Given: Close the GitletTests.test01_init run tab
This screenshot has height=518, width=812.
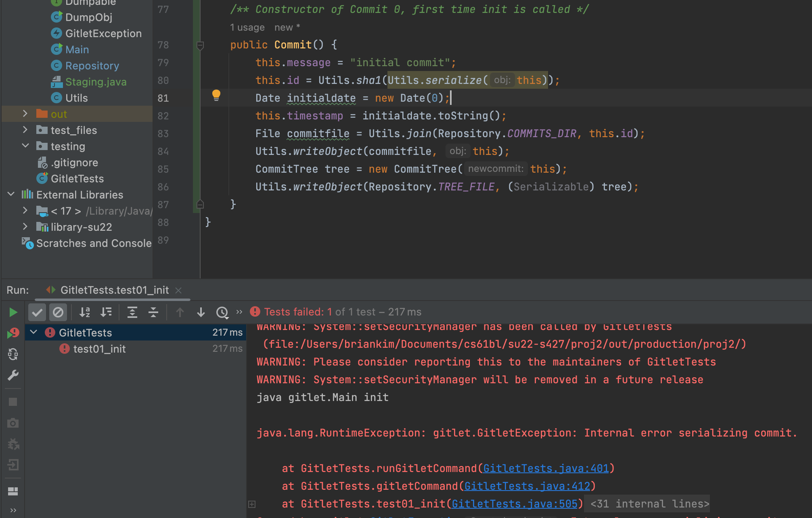Looking at the screenshot, I should 179,290.
